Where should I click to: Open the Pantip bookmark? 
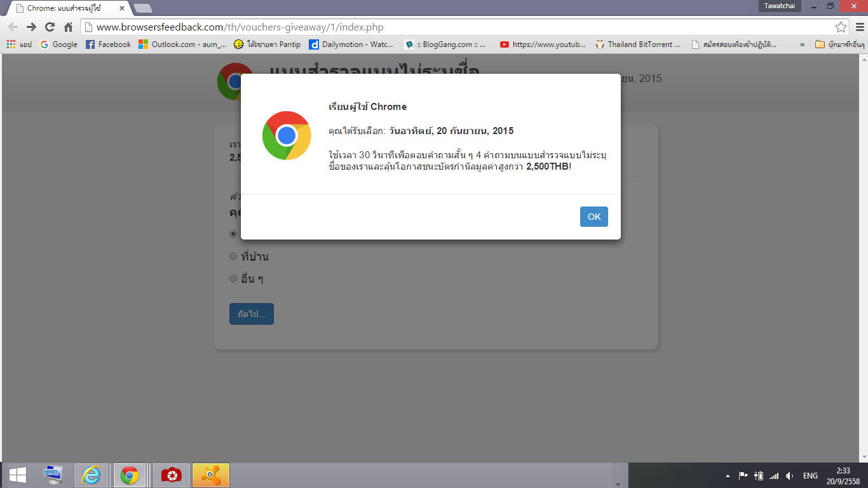(268, 44)
